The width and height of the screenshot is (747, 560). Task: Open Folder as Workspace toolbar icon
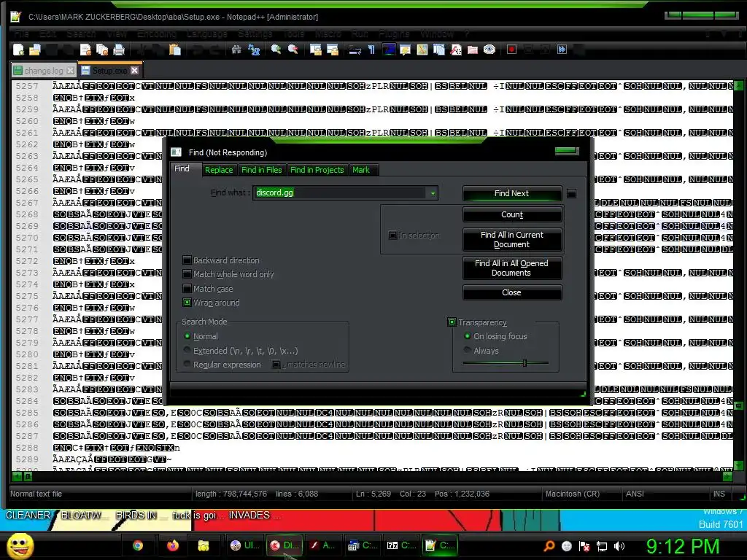coord(473,50)
